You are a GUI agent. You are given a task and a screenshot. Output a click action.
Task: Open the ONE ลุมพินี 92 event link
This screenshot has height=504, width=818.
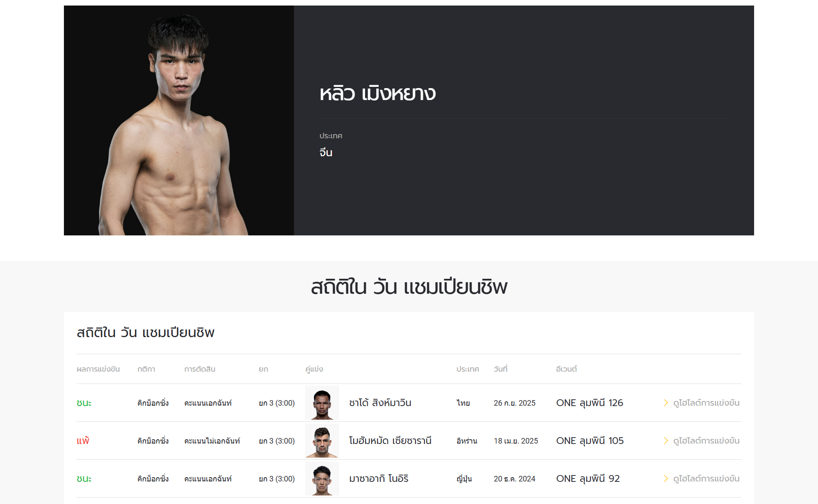(x=588, y=478)
